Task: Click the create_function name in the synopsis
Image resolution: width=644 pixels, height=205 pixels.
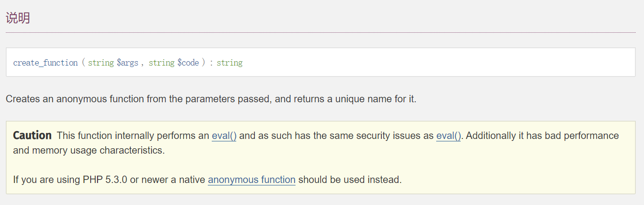Action: (46, 63)
